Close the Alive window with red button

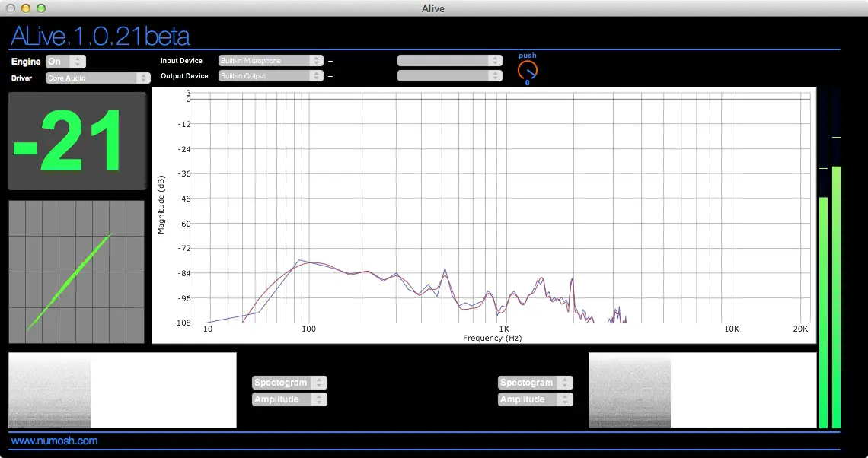[x=10, y=8]
